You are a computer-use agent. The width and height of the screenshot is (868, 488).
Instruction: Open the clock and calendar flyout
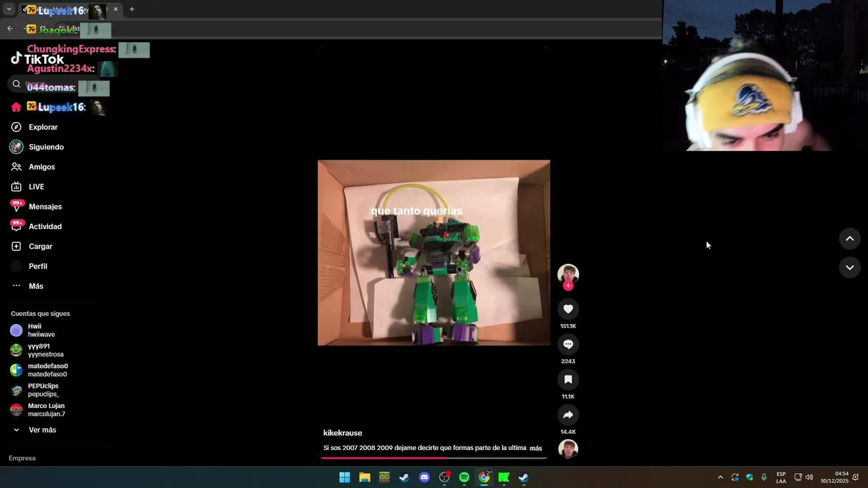(835, 477)
